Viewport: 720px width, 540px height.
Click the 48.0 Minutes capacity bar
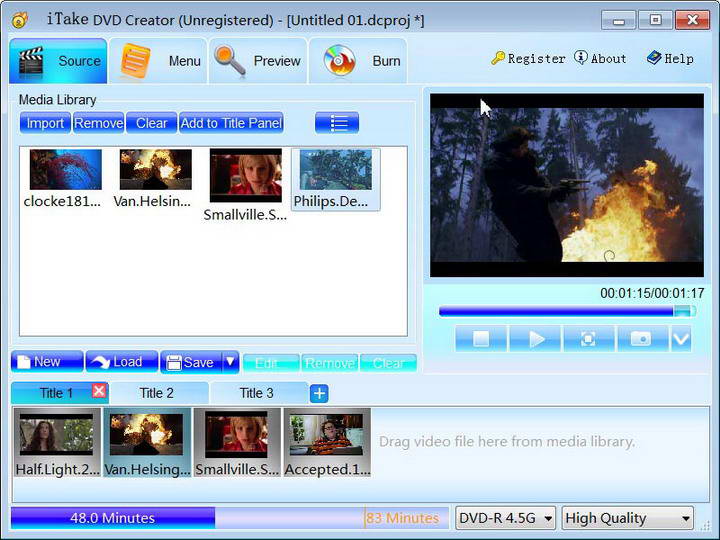point(113,518)
